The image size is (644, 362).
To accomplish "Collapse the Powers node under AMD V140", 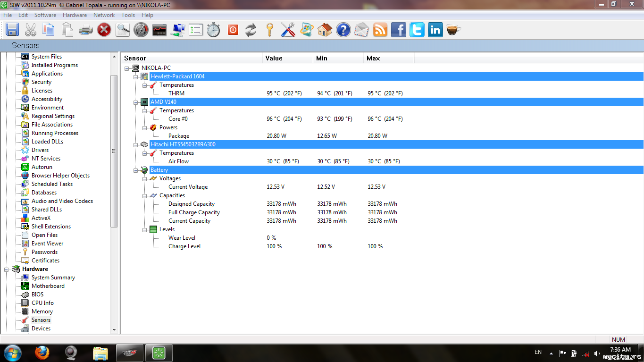I will click(145, 127).
